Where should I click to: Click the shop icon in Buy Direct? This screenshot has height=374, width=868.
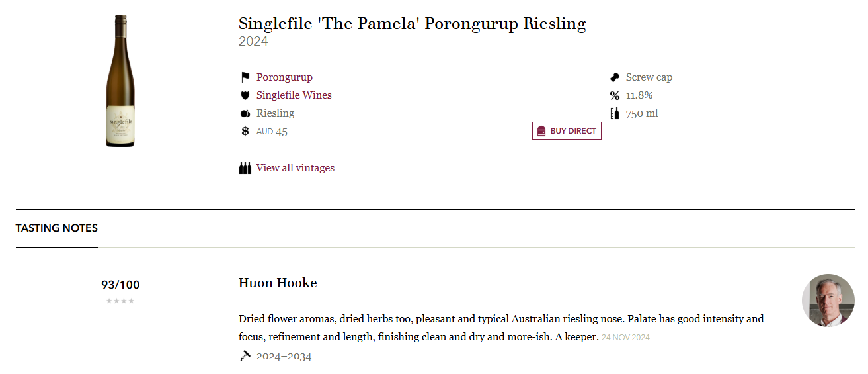[x=541, y=131]
